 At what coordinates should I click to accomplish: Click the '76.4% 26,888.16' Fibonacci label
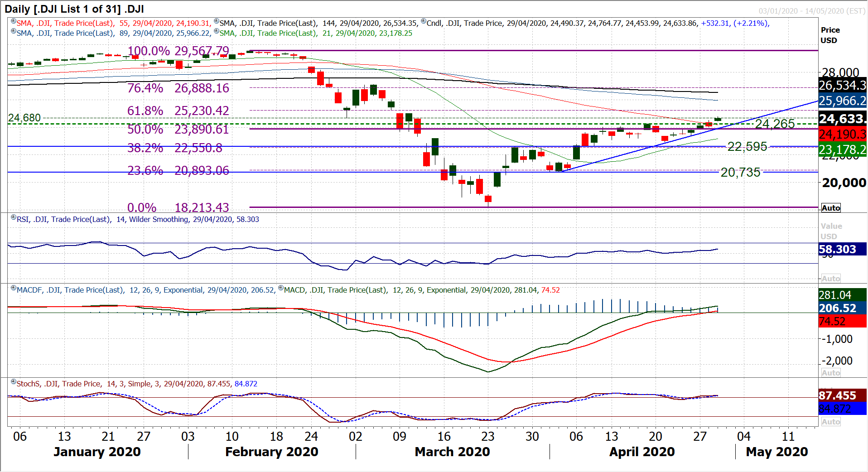coord(178,88)
